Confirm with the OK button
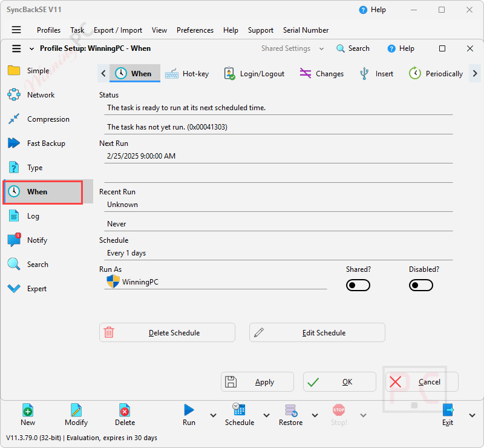This screenshot has width=484, height=448. (339, 382)
